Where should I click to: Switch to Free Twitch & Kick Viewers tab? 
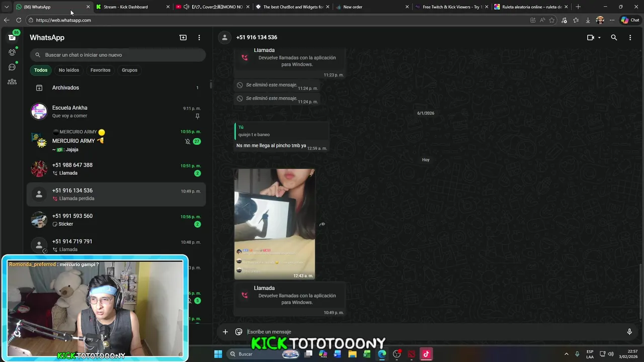coord(451,7)
